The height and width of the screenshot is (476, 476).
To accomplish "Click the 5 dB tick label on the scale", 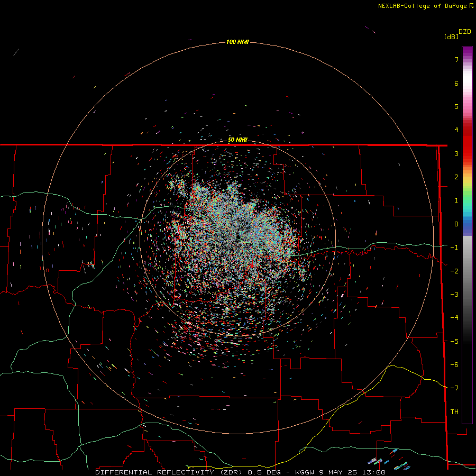I will (456, 106).
